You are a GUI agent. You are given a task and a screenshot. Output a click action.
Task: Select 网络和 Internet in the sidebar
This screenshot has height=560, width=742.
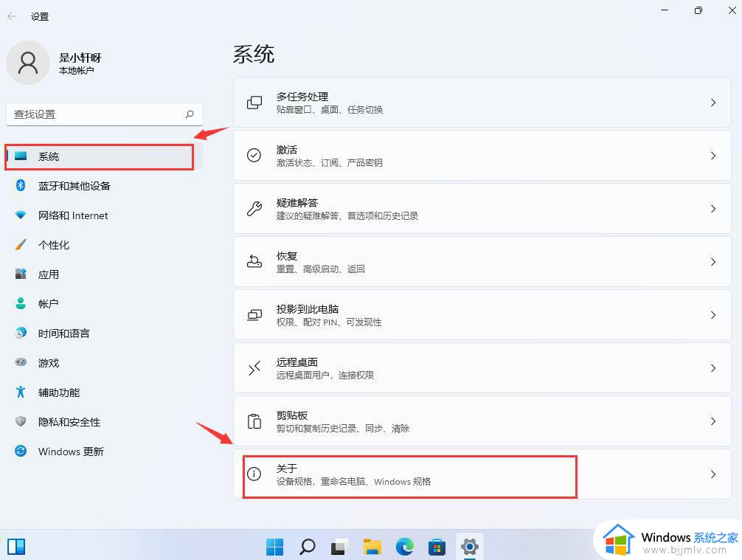pos(104,215)
